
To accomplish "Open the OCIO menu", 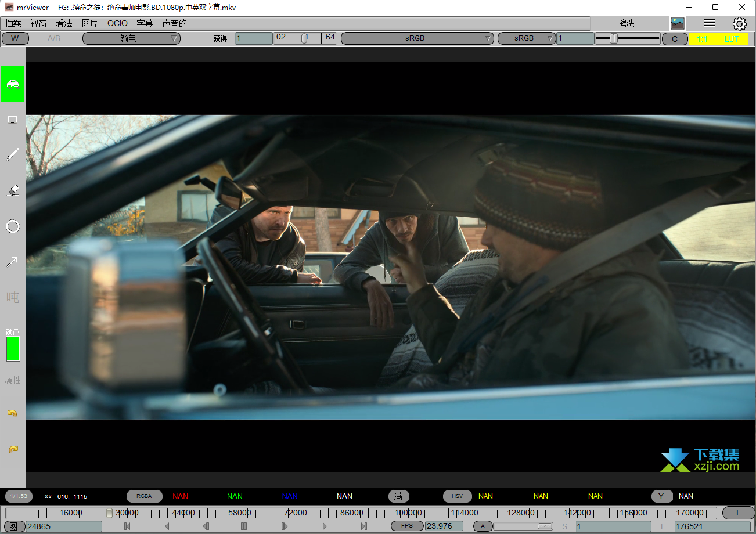I will click(117, 23).
